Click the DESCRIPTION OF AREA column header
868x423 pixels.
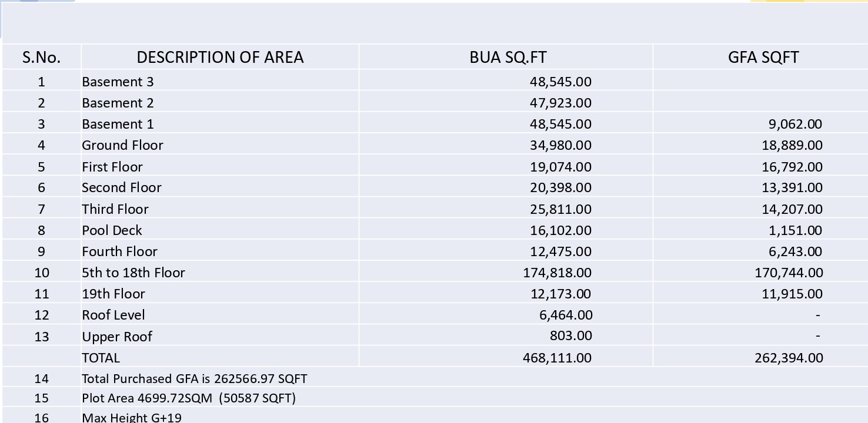[x=220, y=57]
